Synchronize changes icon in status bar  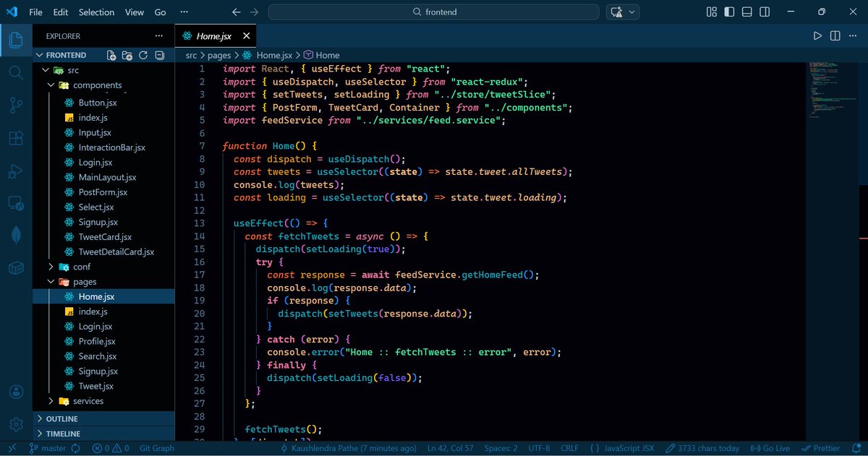point(75,448)
